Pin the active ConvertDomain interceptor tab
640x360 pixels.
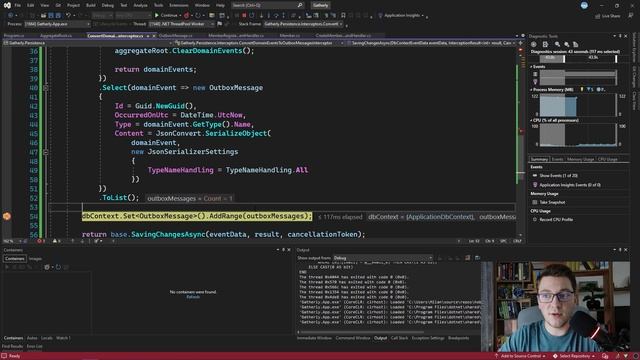(x=148, y=36)
